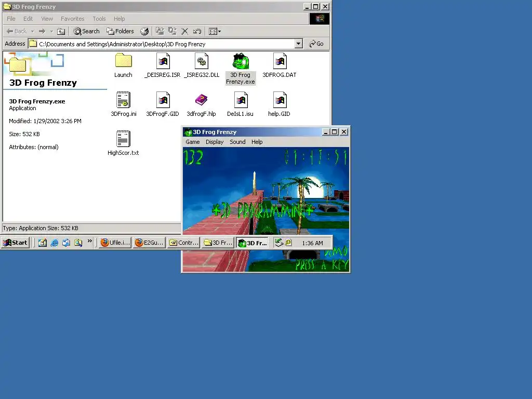
Task: Expand the quick launch overflow chevron
Action: point(89,241)
